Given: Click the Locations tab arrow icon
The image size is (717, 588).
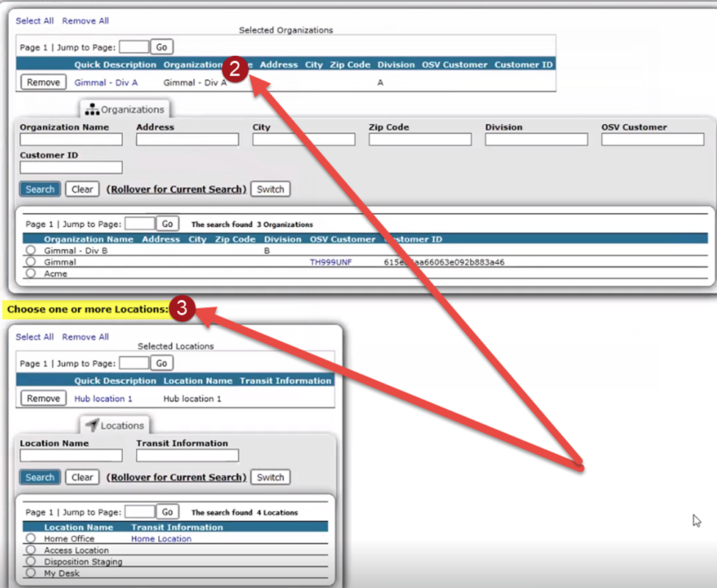Looking at the screenshot, I should pyautogui.click(x=92, y=425).
